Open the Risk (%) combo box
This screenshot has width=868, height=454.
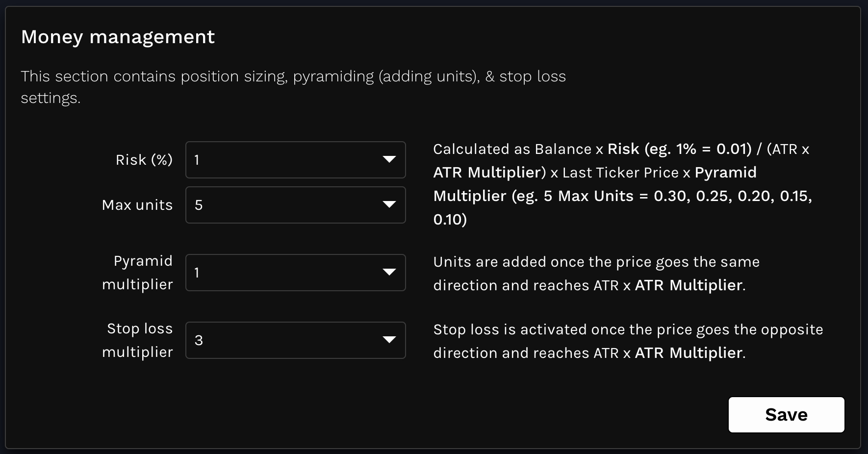point(295,160)
